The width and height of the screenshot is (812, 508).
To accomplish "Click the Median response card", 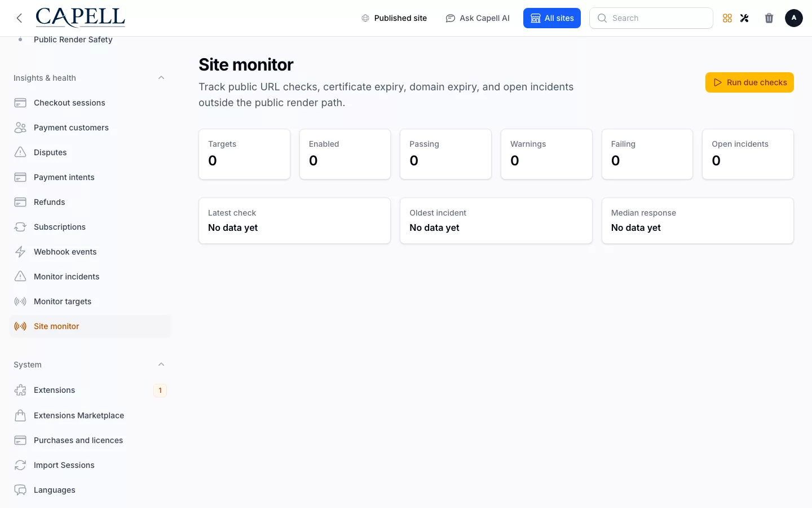I will point(698,221).
